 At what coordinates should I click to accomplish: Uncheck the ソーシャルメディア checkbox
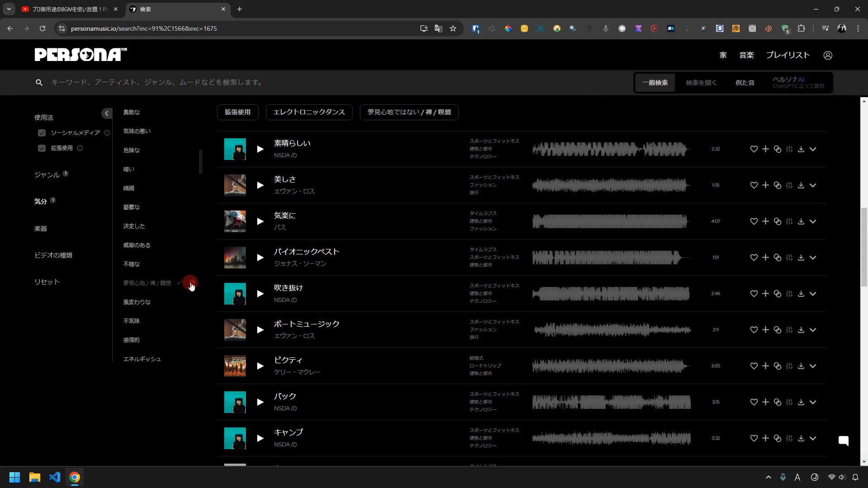tap(42, 133)
